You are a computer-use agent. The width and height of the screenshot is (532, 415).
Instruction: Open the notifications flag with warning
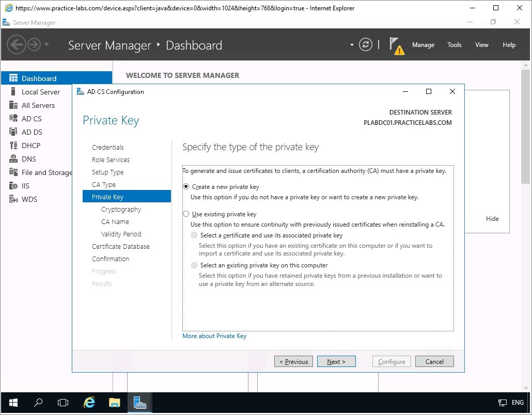click(396, 46)
